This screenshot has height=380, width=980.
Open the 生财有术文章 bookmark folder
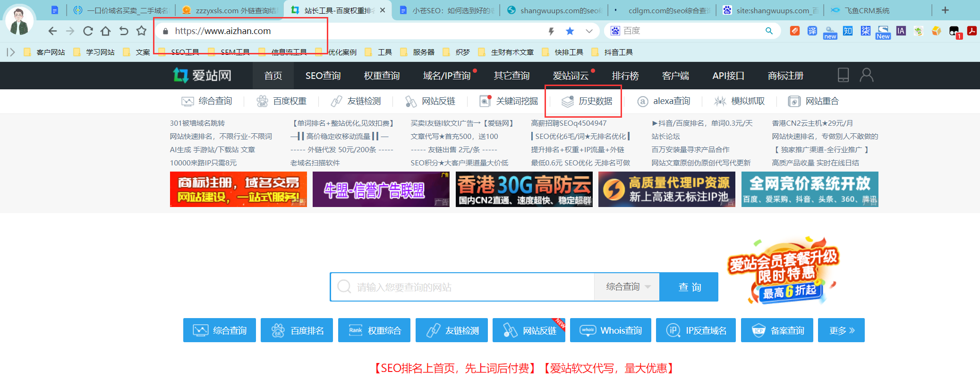[x=506, y=52]
